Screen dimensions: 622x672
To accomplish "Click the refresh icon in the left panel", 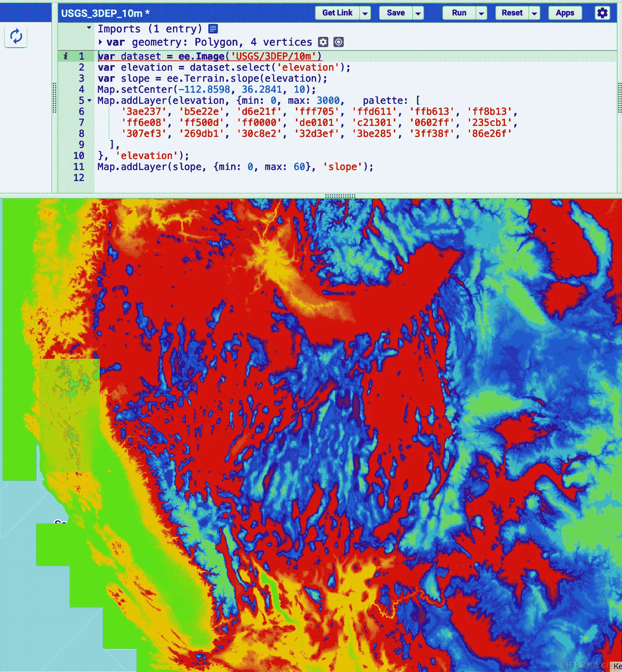I will pyautogui.click(x=15, y=36).
